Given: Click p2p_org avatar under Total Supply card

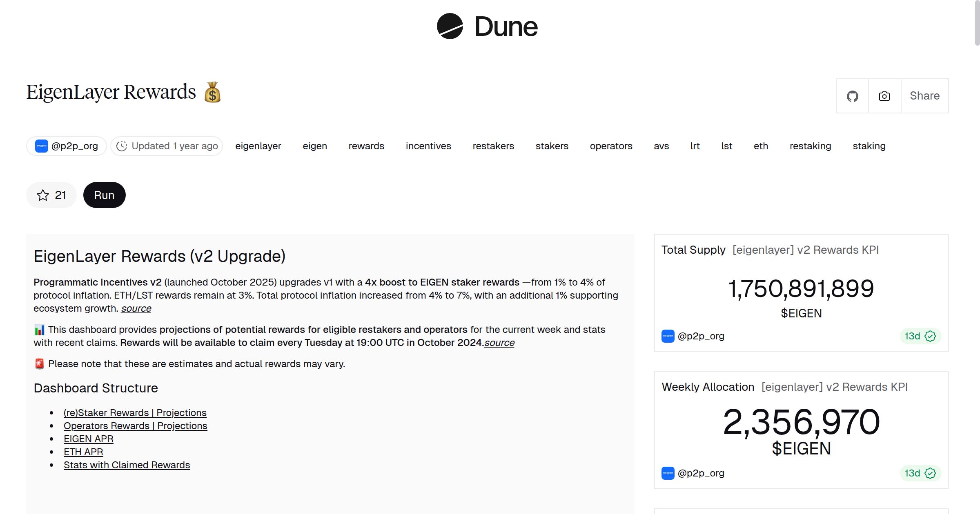Looking at the screenshot, I should 668,336.
